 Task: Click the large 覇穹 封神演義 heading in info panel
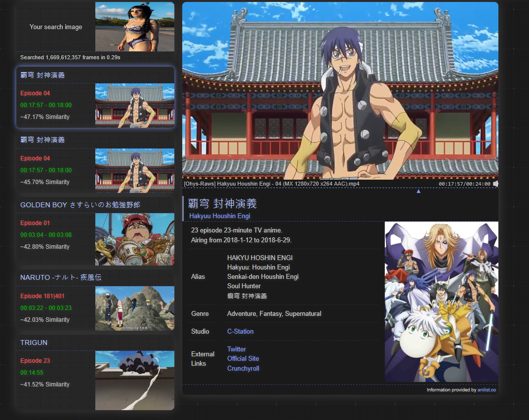(x=222, y=204)
